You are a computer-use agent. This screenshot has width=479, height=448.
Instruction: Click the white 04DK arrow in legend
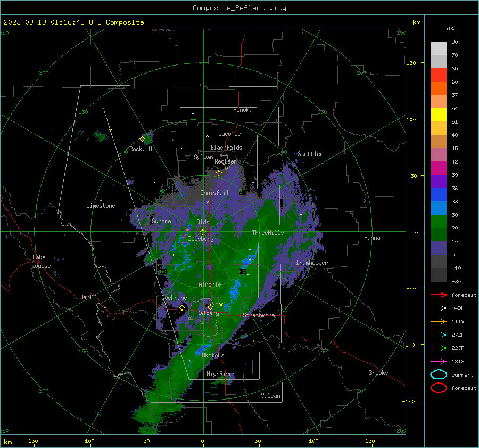click(439, 308)
